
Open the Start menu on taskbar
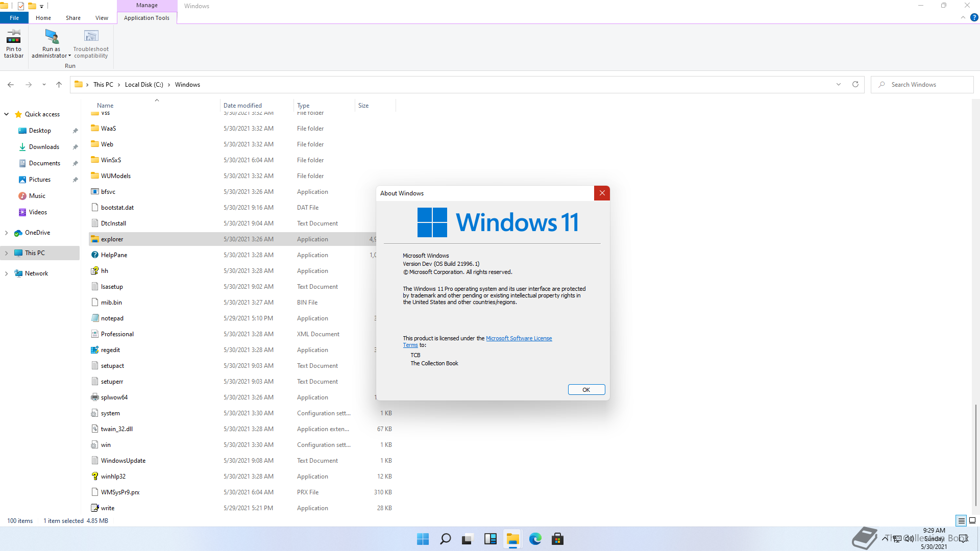coord(423,539)
